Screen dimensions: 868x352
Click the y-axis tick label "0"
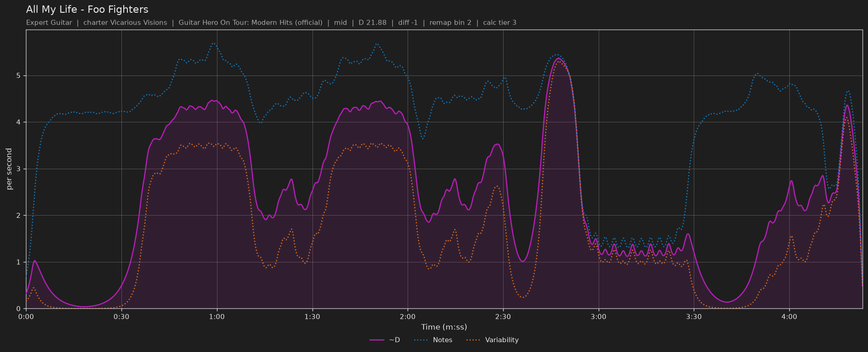(x=19, y=309)
